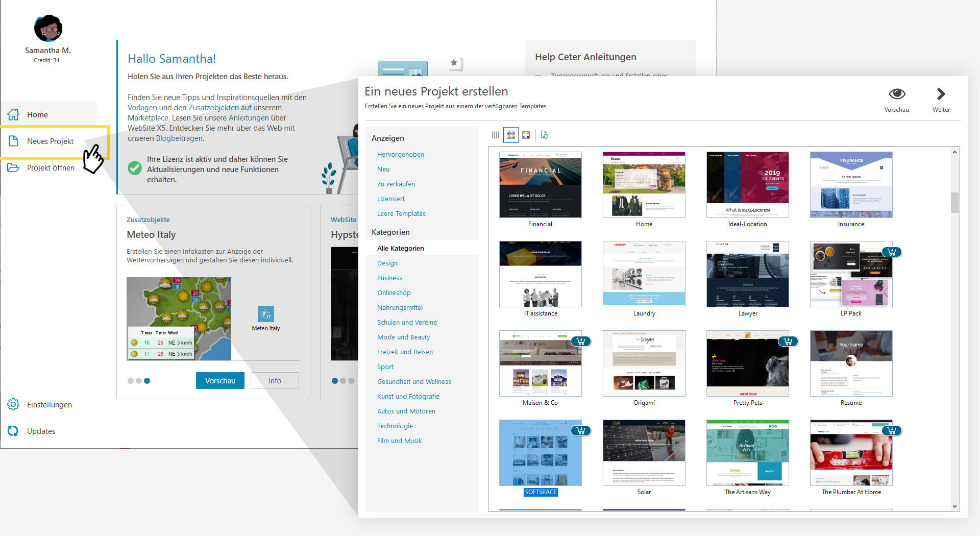Click shopping cart badge on LP Pack
The width and height of the screenshot is (980, 536).
click(x=892, y=252)
